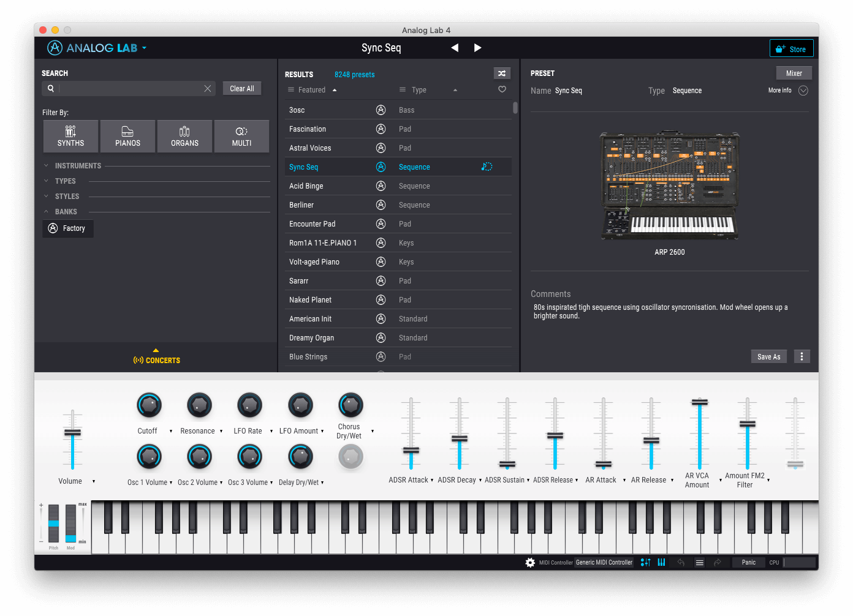Filter results by liked heart icon
The image size is (853, 616).
(x=502, y=89)
